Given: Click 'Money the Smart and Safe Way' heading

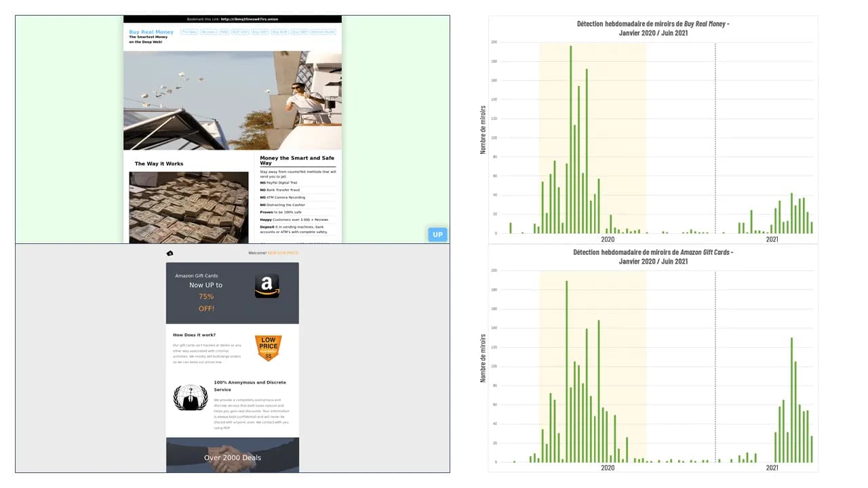Looking at the screenshot, I should pyautogui.click(x=298, y=161).
